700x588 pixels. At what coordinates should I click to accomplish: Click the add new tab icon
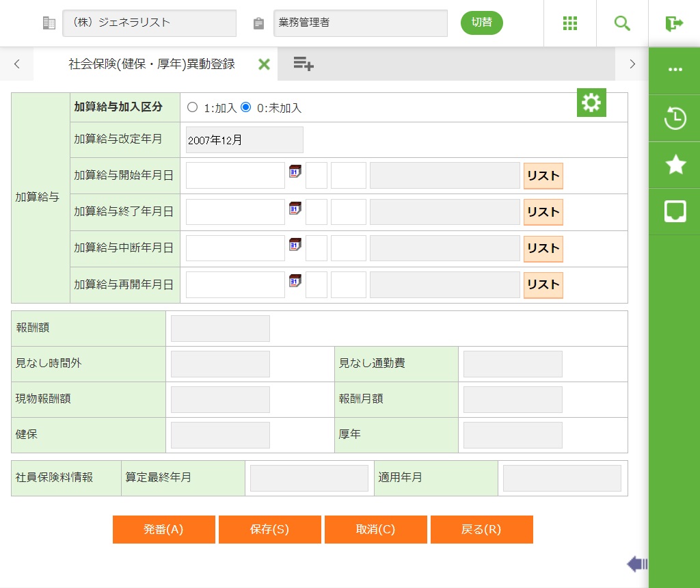pyautogui.click(x=304, y=64)
